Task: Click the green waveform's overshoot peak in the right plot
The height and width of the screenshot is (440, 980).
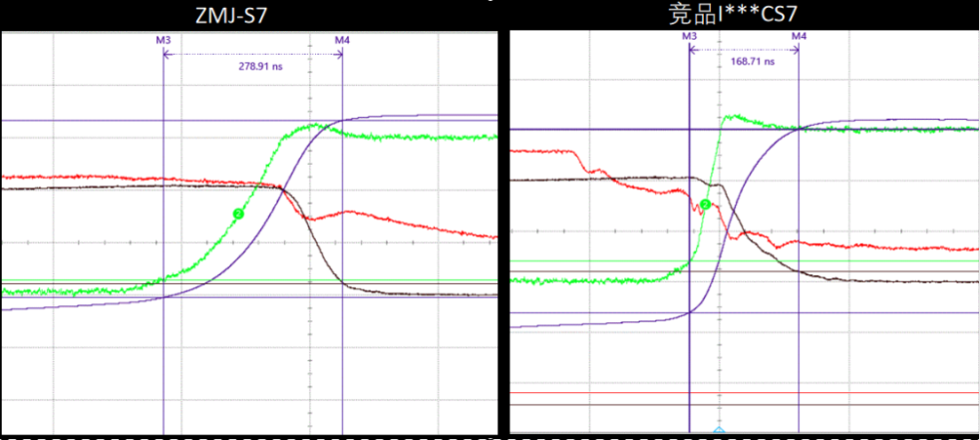Action: [731, 117]
